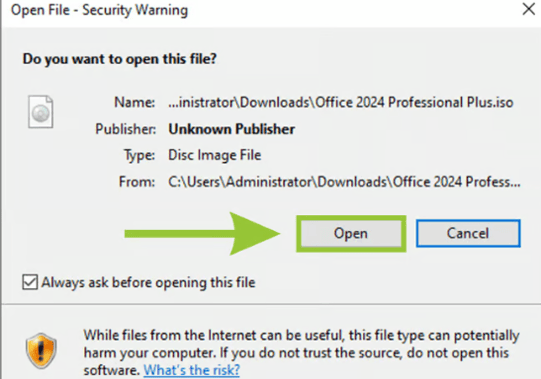Image resolution: width=541 pixels, height=379 pixels.
Task: Click the Publisher: field label
Action: [126, 129]
